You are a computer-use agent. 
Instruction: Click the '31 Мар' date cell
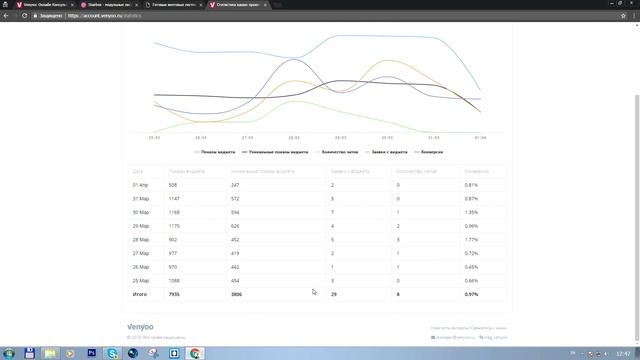pos(140,199)
